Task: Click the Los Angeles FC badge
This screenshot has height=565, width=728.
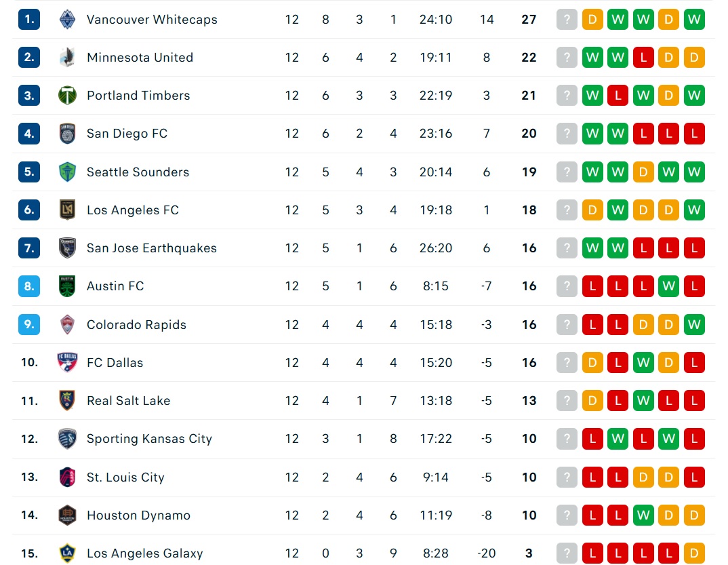Action: point(67,210)
